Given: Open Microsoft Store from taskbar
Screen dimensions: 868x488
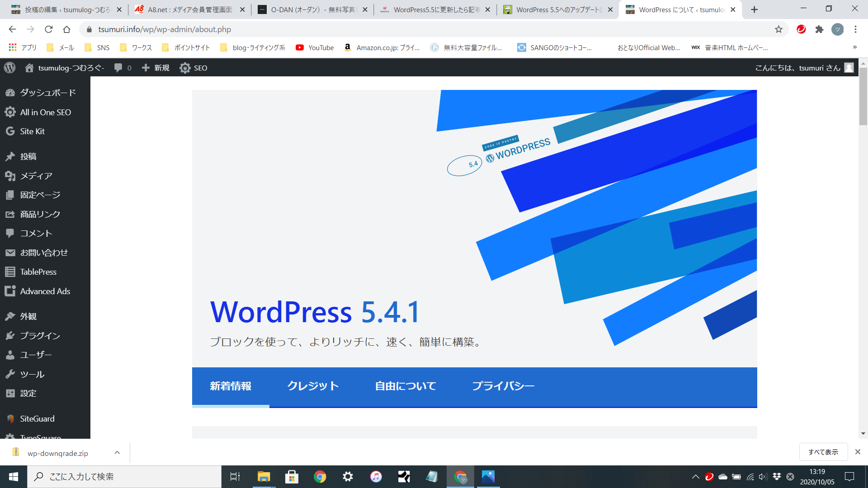Looking at the screenshot, I should [x=292, y=477].
